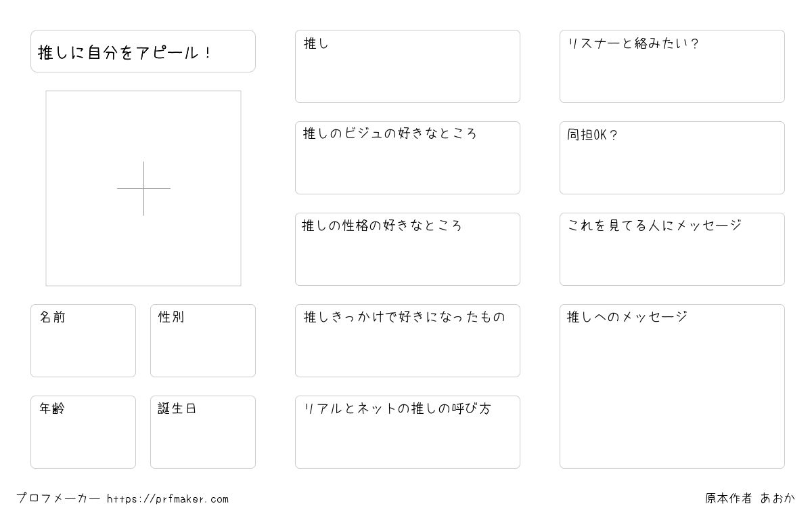Click the large 推しへのメッセージ box
Viewport: 812px width, 508px height.
click(672, 386)
